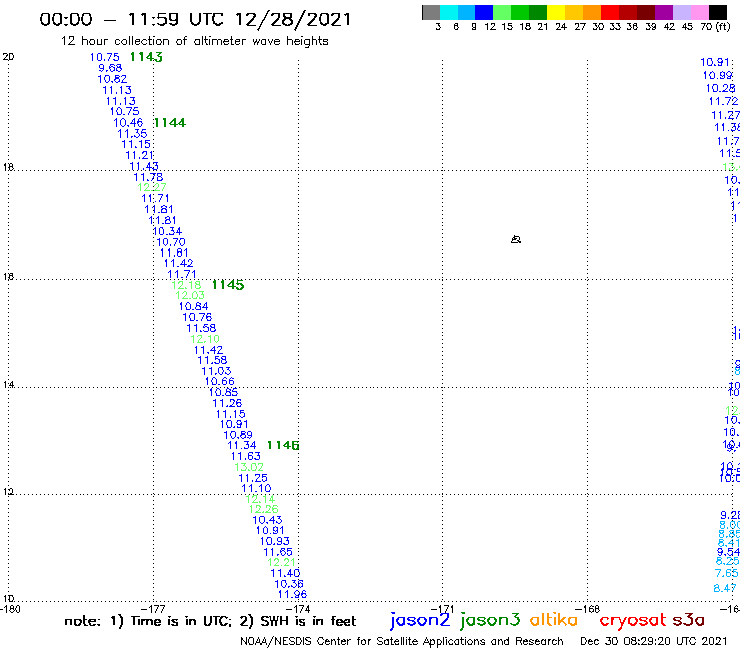Select the 11.65 wave height value
This screenshot has height=650, width=740.
pyautogui.click(x=278, y=552)
